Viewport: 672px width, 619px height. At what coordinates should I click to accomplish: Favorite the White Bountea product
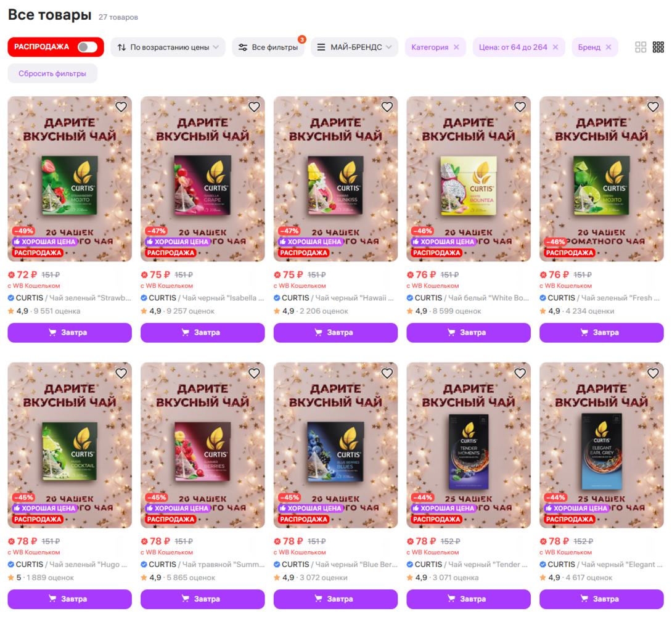[x=520, y=107]
